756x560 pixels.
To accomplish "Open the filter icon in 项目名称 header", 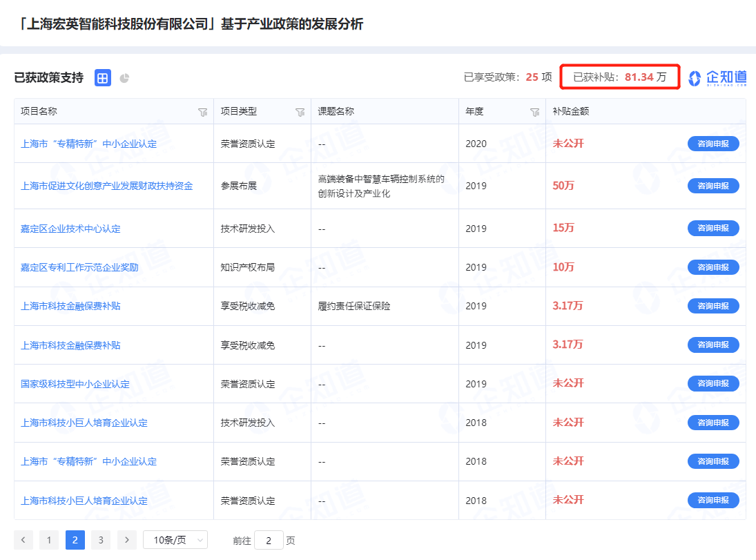I will (x=203, y=112).
